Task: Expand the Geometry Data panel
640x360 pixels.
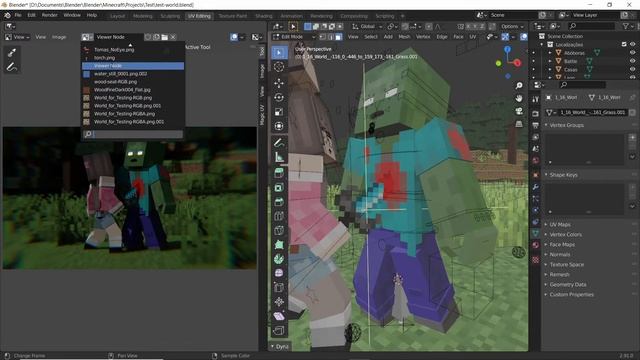Action: point(568,284)
